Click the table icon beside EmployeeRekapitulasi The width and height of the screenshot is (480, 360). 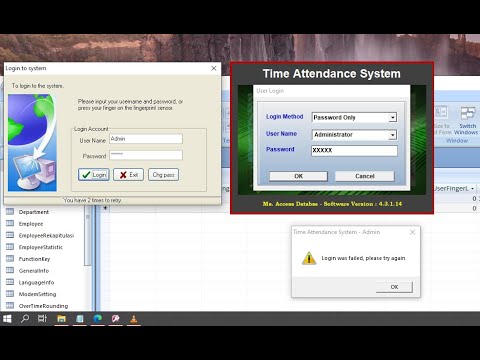(10, 235)
